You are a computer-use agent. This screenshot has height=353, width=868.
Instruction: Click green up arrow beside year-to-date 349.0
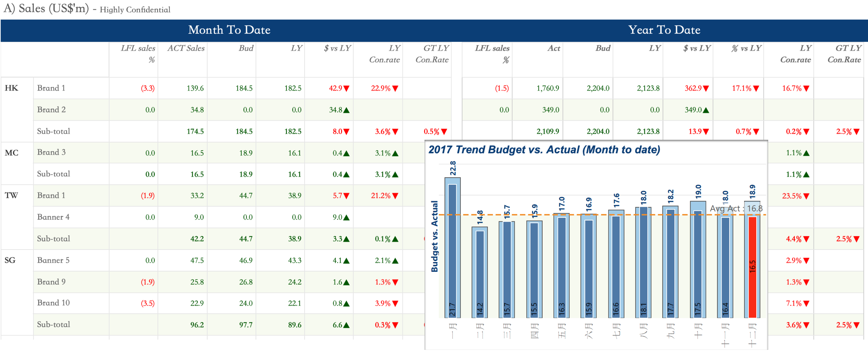(x=706, y=110)
